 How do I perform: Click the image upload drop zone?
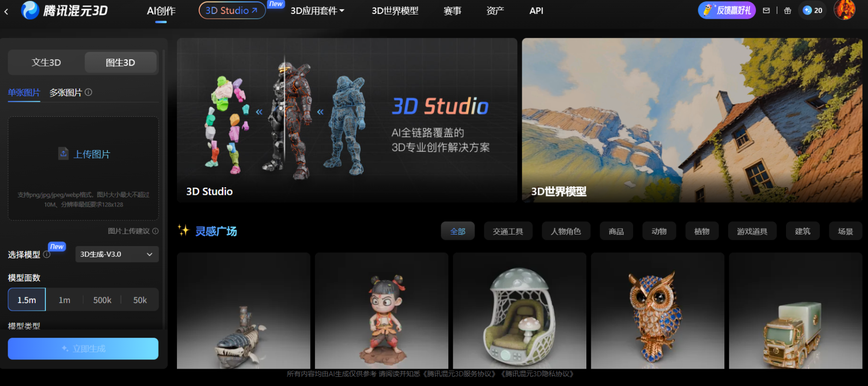coord(83,168)
